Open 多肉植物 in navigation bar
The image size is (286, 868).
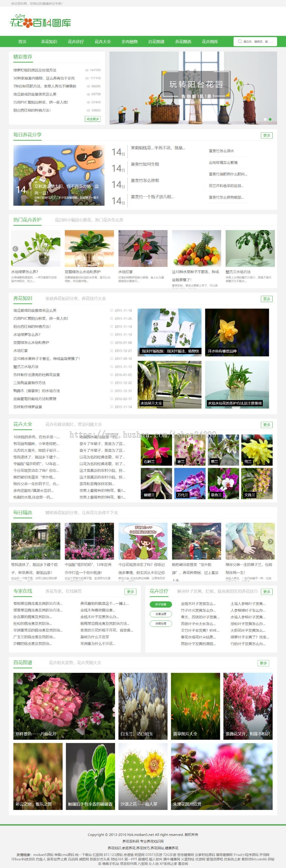pyautogui.click(x=130, y=42)
